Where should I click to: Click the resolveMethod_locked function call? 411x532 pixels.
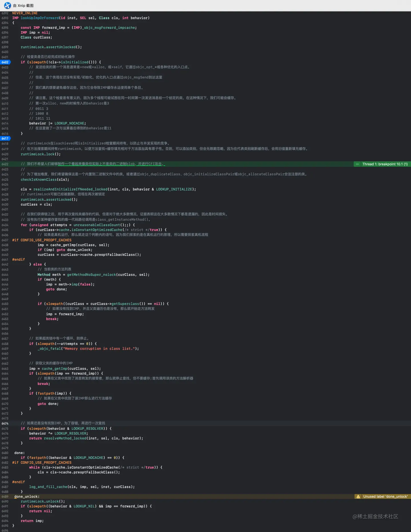coord(65,438)
